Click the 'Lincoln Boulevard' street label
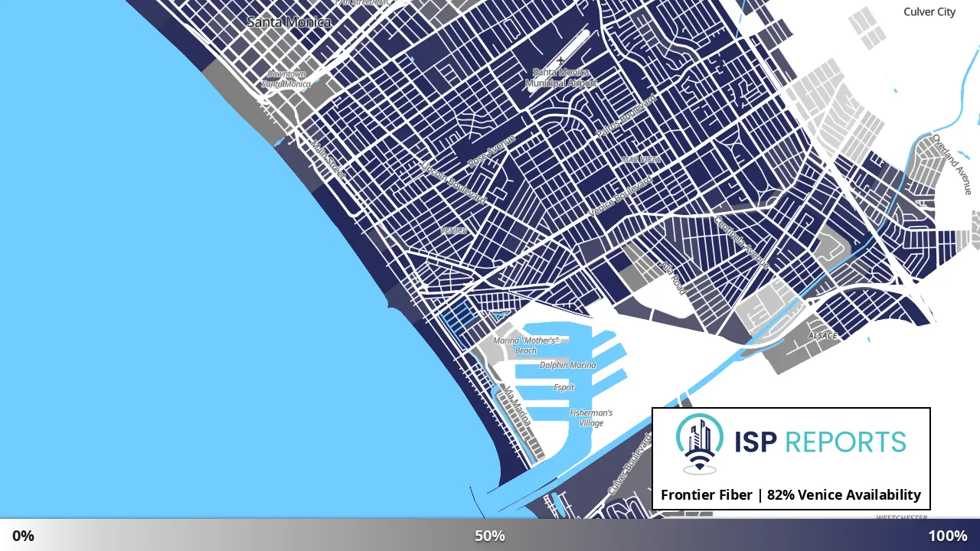This screenshot has height=551, width=980. click(x=453, y=181)
